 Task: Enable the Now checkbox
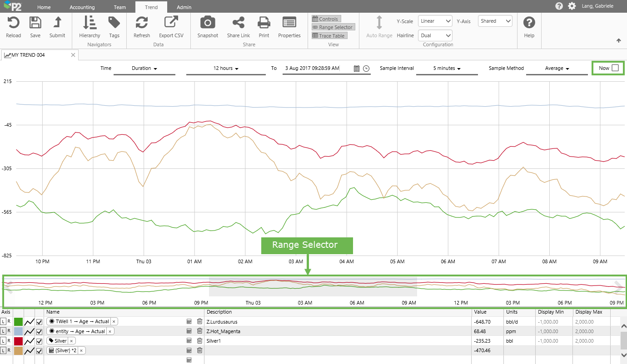point(615,68)
